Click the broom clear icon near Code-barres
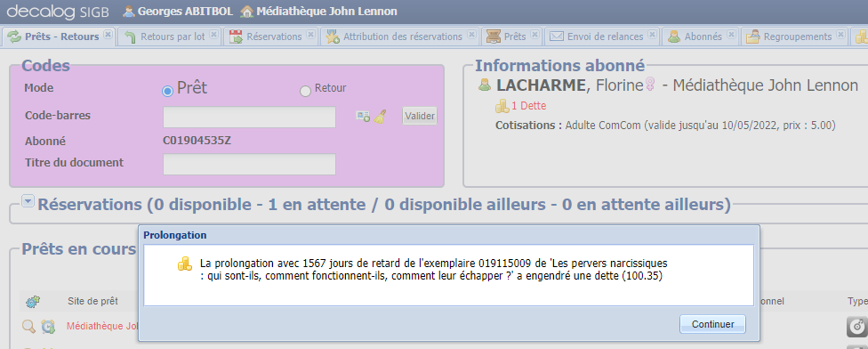Image resolution: width=868 pixels, height=349 pixels. 380,116
